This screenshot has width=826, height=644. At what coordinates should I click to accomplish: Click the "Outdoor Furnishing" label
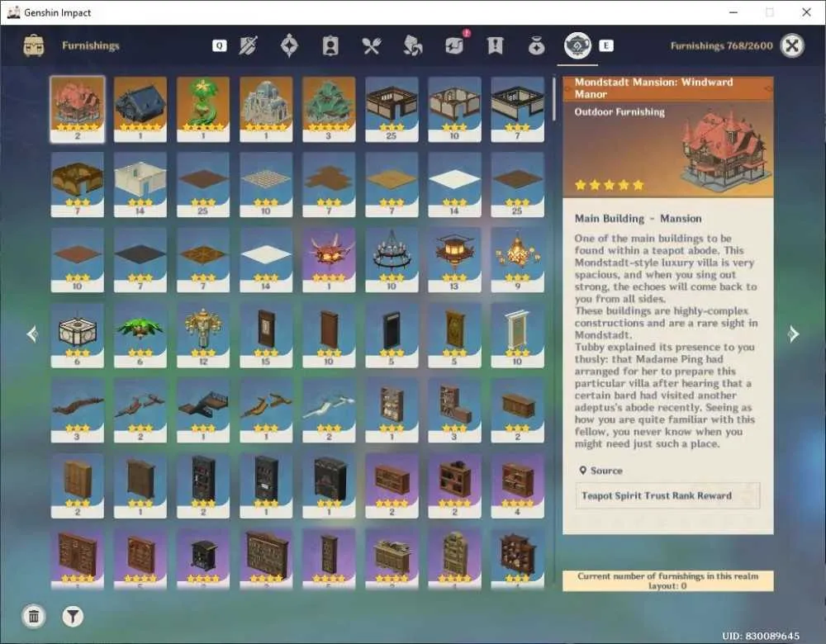click(619, 111)
